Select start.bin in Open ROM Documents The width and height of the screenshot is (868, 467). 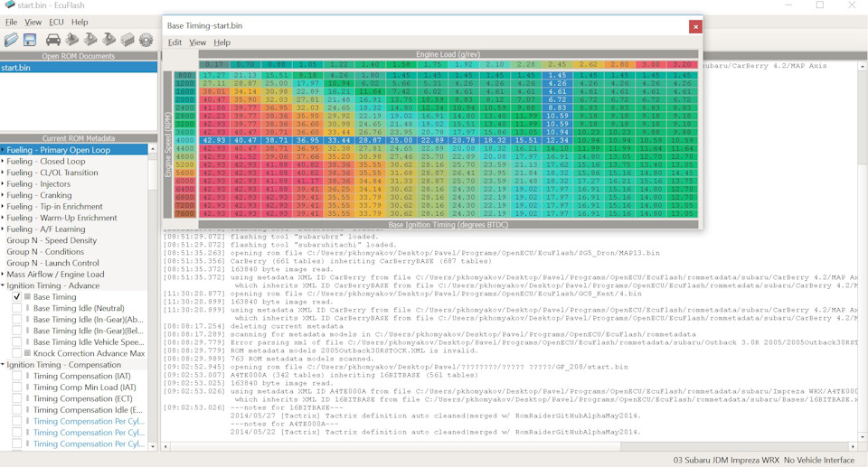(79, 68)
